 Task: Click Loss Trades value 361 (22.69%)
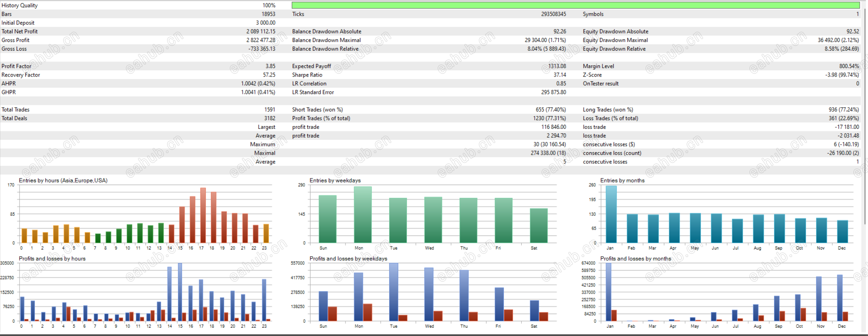(x=843, y=119)
